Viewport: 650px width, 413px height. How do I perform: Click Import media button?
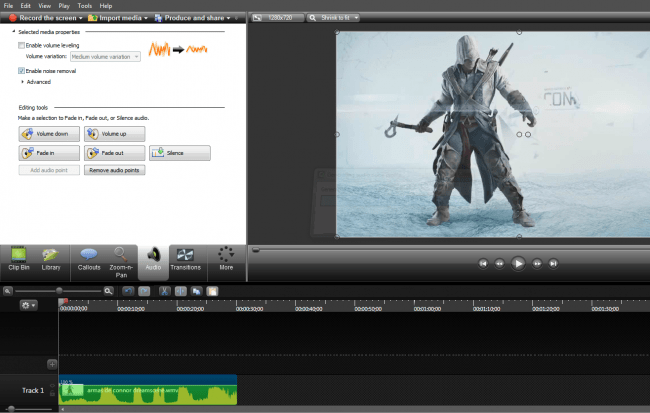(x=115, y=18)
